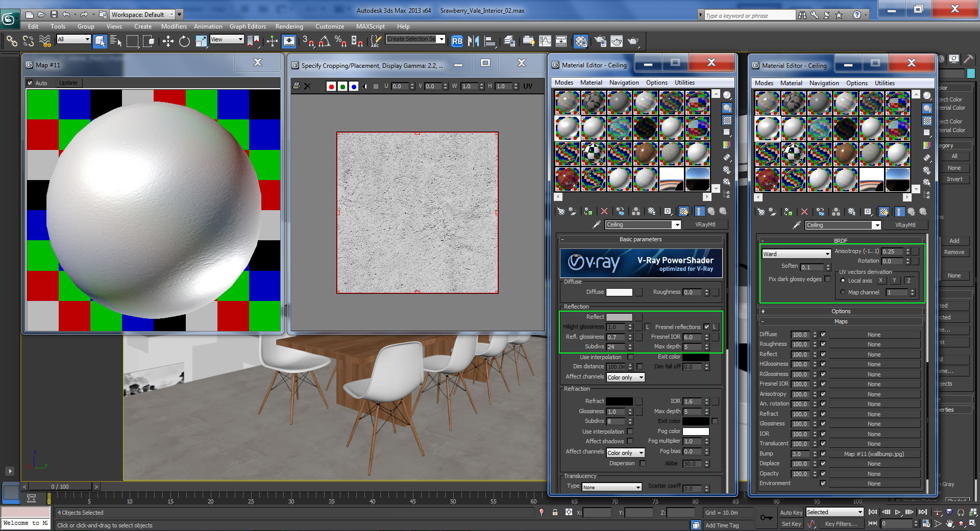
Task: Toggle the Auto checkbox in Map #11 window
Action: [30, 83]
